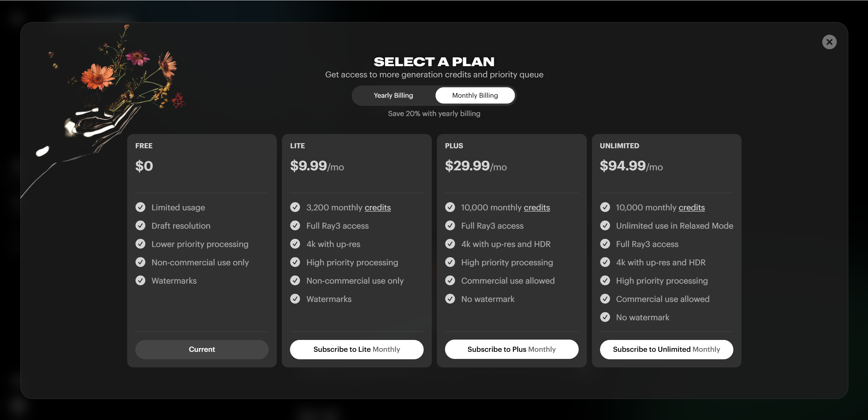Image resolution: width=868 pixels, height=420 pixels.
Task: Select Monthly Billing option
Action: coord(475,95)
